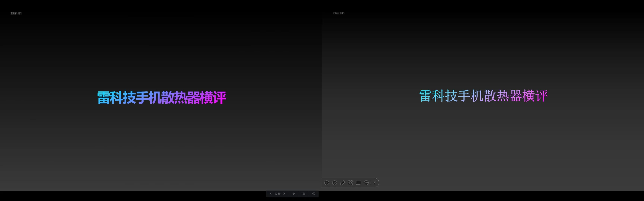Go to previous slide using left chevron beside 1/19
Screen dimensions: 644x201
pyautogui.click(x=271, y=194)
